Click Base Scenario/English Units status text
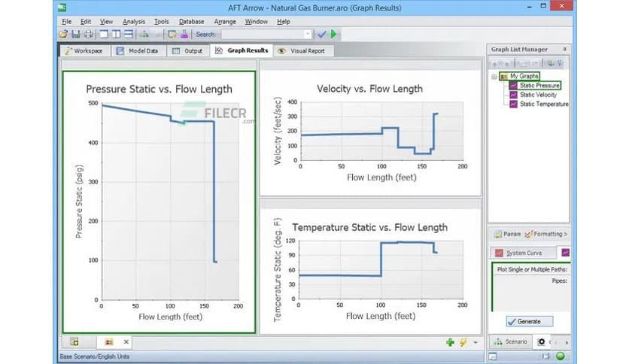 tap(95, 356)
